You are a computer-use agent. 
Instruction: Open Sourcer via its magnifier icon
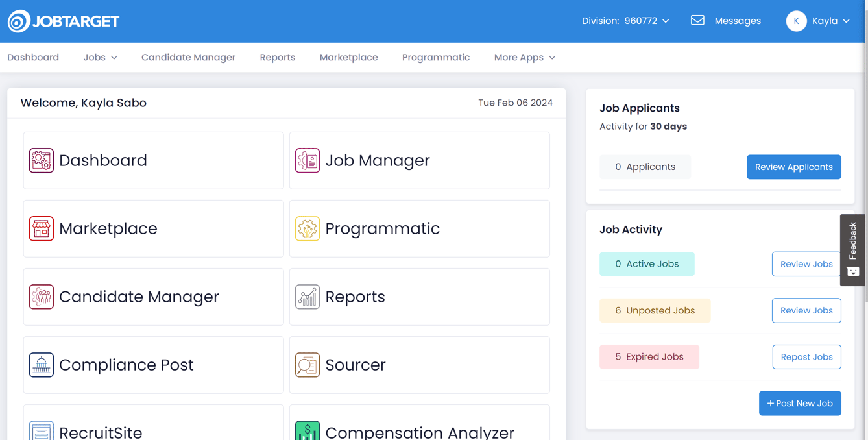(x=307, y=365)
